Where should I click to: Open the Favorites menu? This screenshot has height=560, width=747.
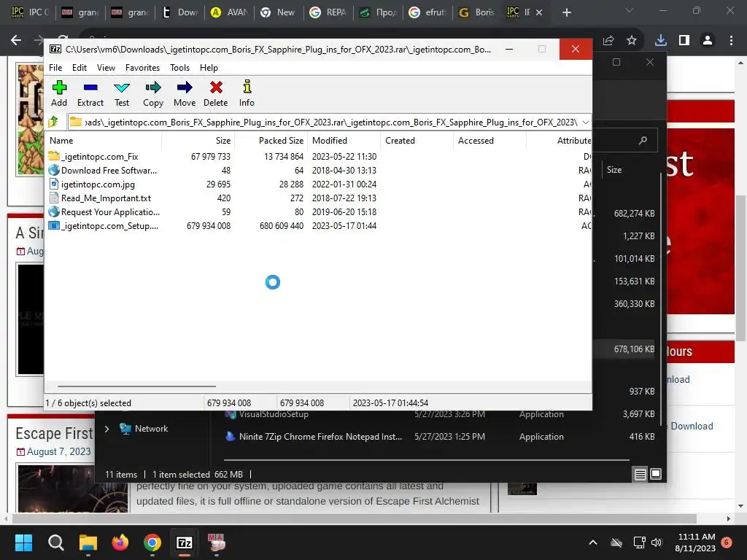coord(142,68)
